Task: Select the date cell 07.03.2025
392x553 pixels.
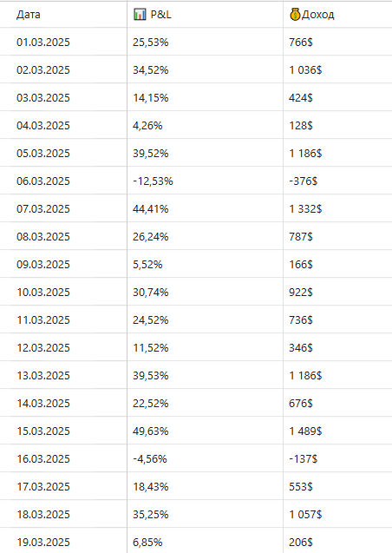Action: pos(43,209)
